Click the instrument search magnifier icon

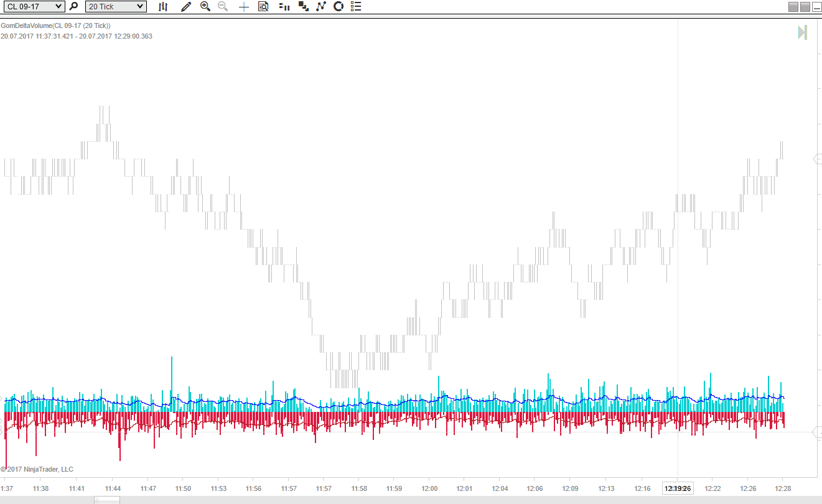click(74, 6)
